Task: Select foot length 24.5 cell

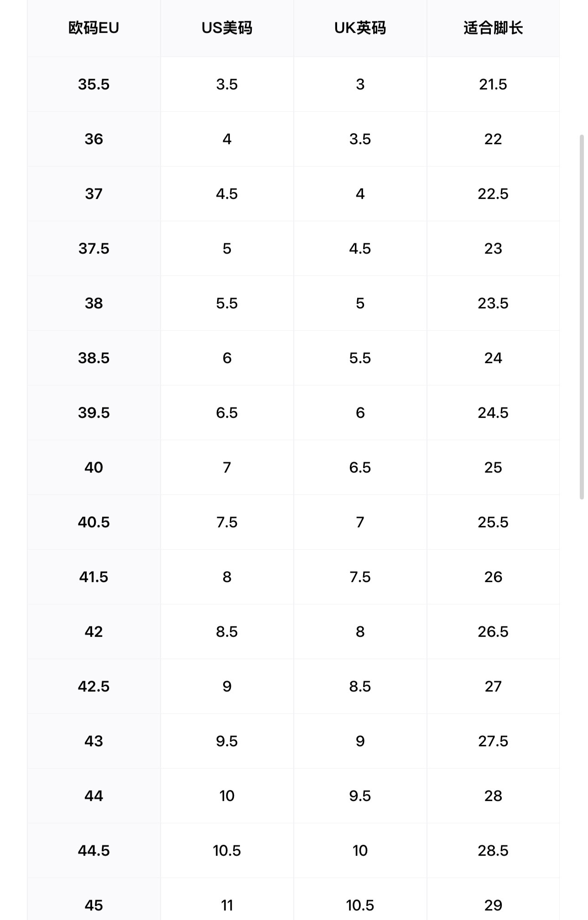Action: click(493, 413)
